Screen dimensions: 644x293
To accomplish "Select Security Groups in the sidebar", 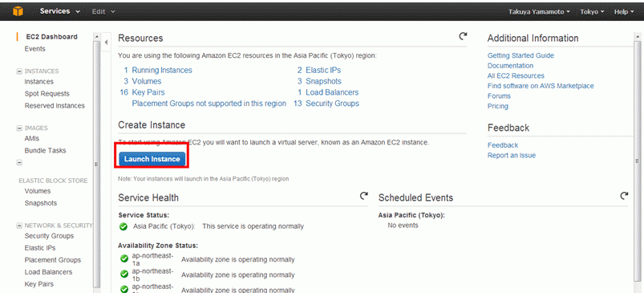I will 49,236.
